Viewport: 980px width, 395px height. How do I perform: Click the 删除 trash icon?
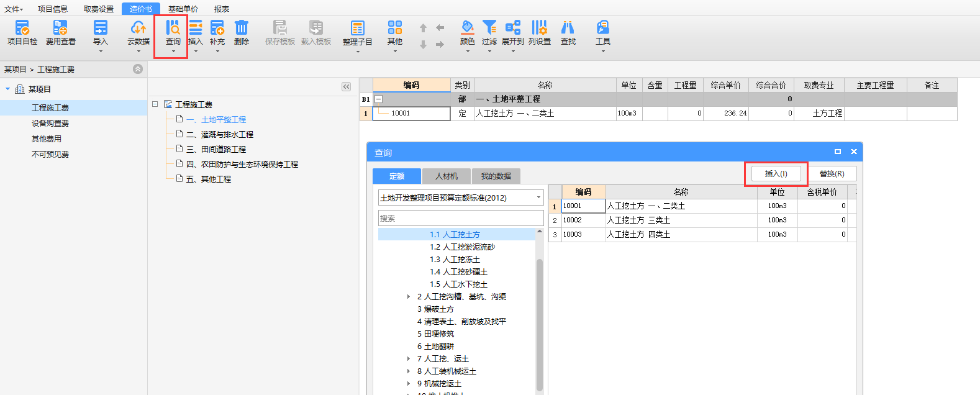(241, 29)
